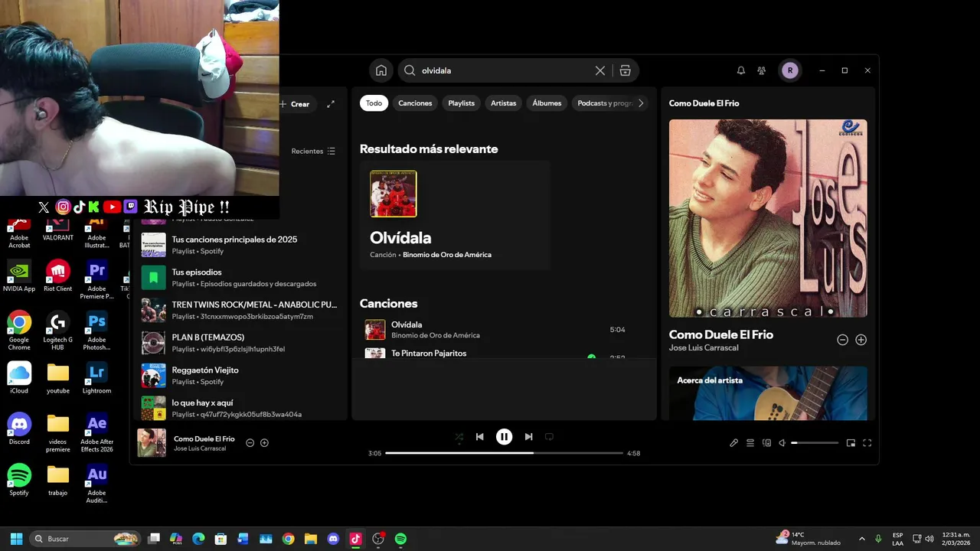
Task: Click the Spotify search input field
Action: [505, 70]
